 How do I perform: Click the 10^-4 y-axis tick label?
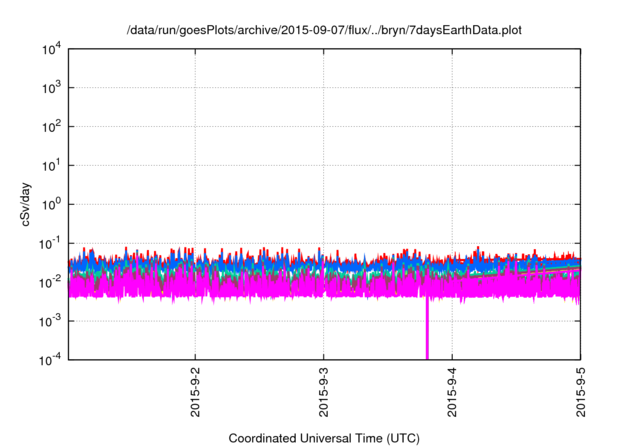pyautogui.click(x=50, y=359)
